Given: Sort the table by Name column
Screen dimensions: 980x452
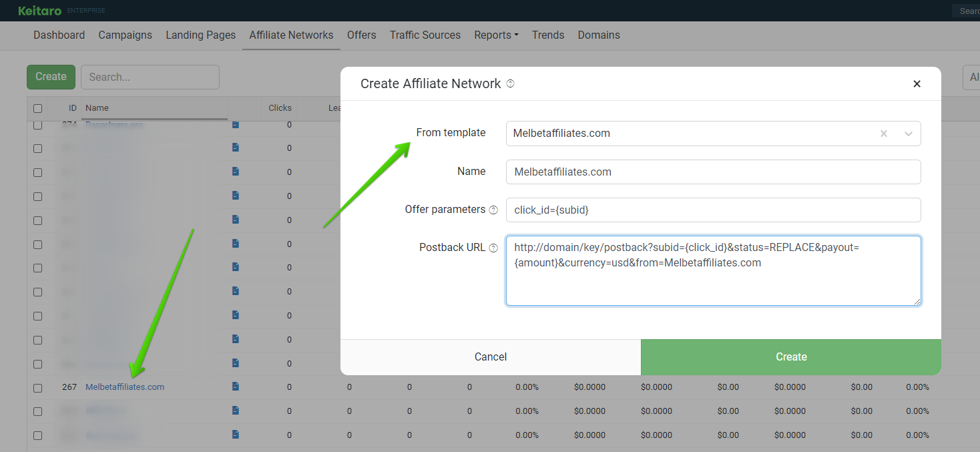Looking at the screenshot, I should 97,108.
